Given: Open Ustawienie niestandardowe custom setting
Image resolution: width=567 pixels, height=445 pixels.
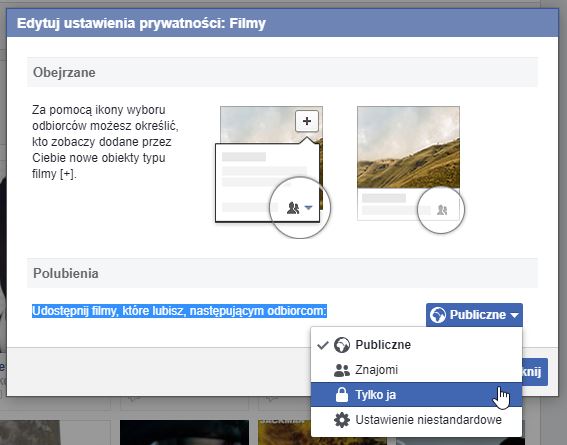Looking at the screenshot, I should pos(416,420).
